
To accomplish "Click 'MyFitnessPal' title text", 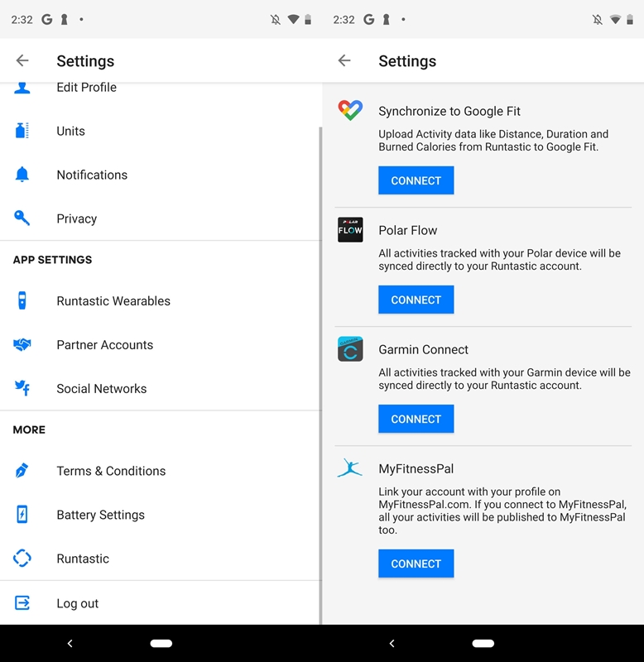I will (x=416, y=468).
